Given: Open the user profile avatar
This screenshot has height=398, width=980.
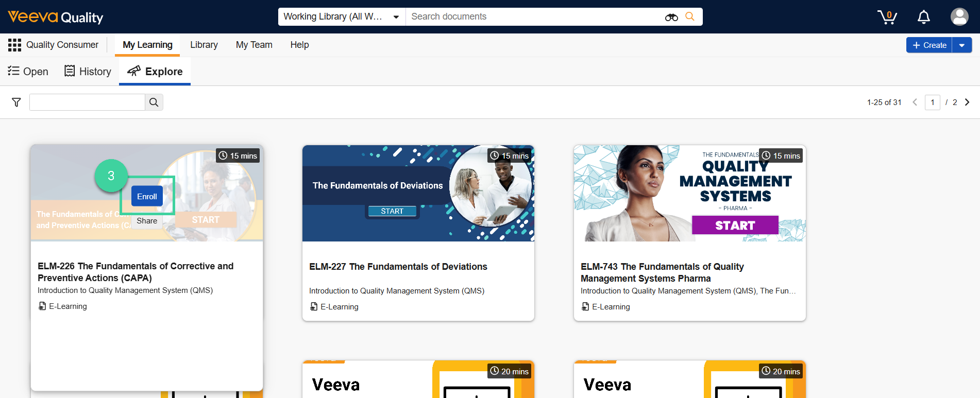Looking at the screenshot, I should (959, 16).
